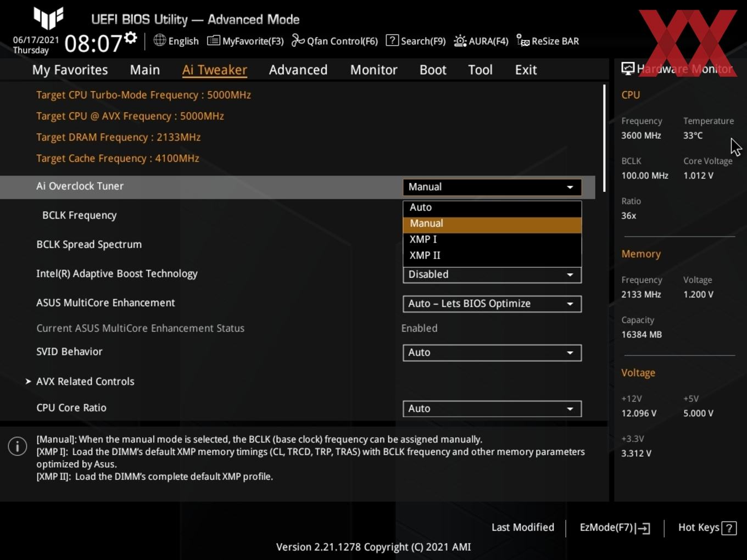This screenshot has width=747, height=560.
Task: Click the Ai Overclock Tuner label
Action: (x=80, y=186)
